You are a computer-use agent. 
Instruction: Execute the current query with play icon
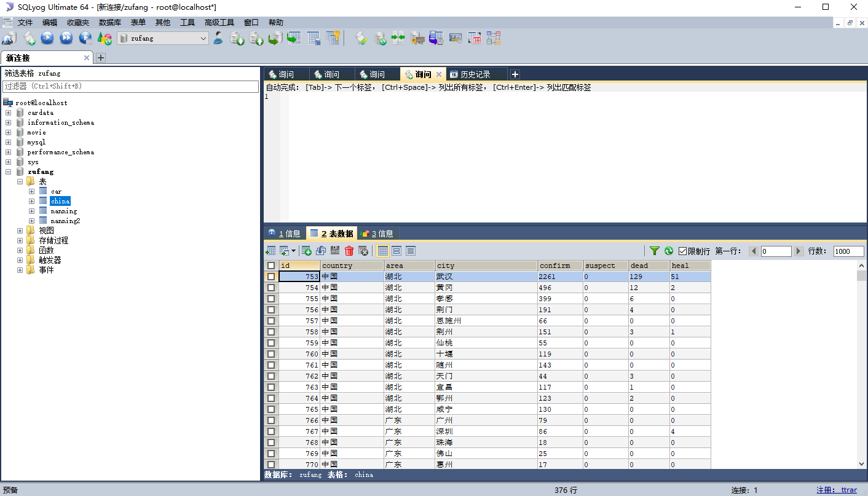pyautogui.click(x=47, y=38)
